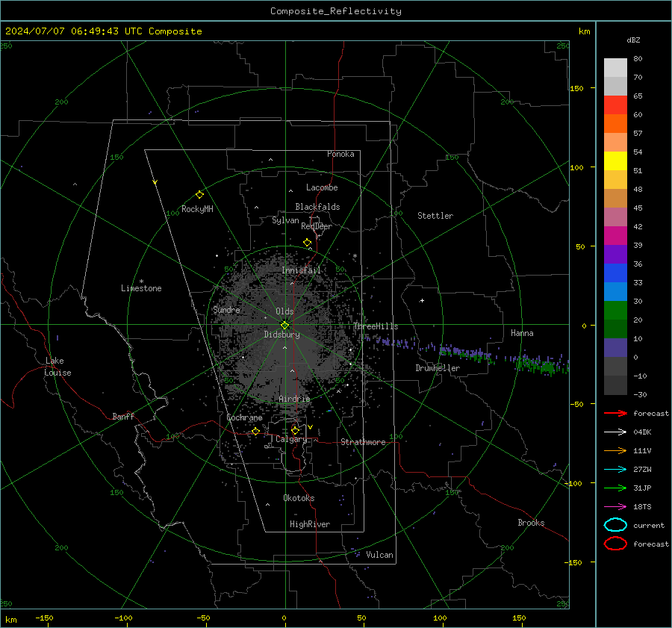Click the RockyMH label
This screenshot has width=672, height=628.
pos(197,209)
